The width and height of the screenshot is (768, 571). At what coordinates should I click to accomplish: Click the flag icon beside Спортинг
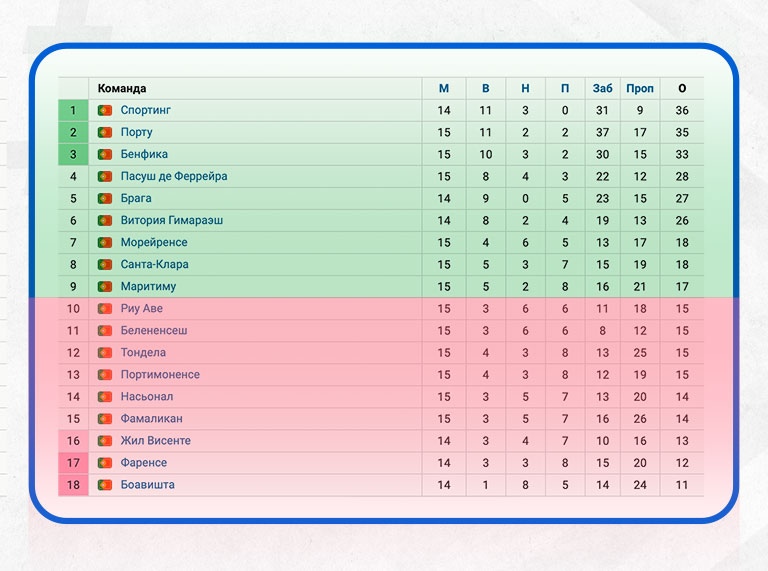[x=105, y=111]
